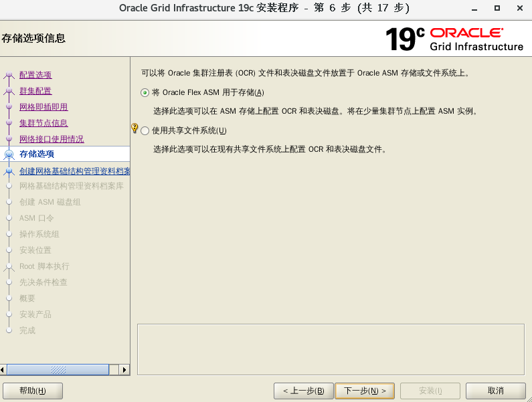Click the greyed 创建 ASM 磁盘组 step

pyautogui.click(x=50, y=202)
